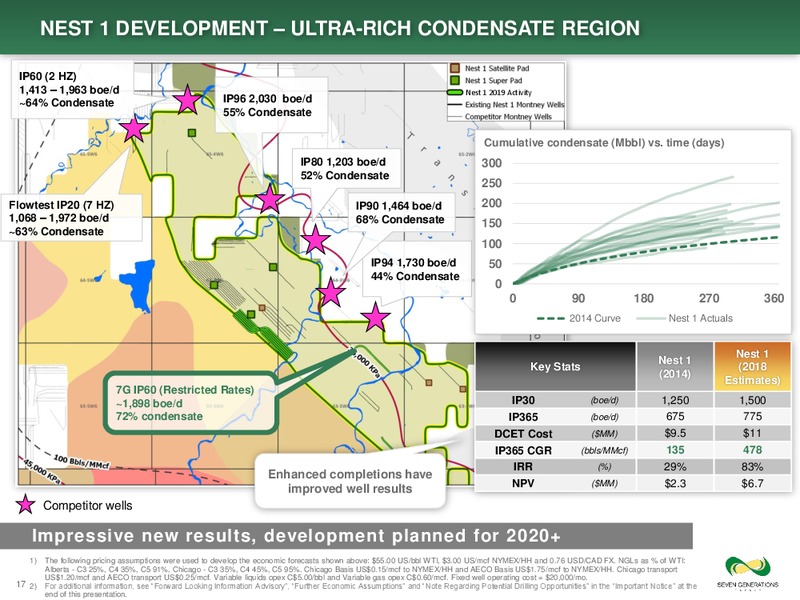The height and width of the screenshot is (600, 800).
Task: Click the green '478' table cell
Action: tap(753, 450)
